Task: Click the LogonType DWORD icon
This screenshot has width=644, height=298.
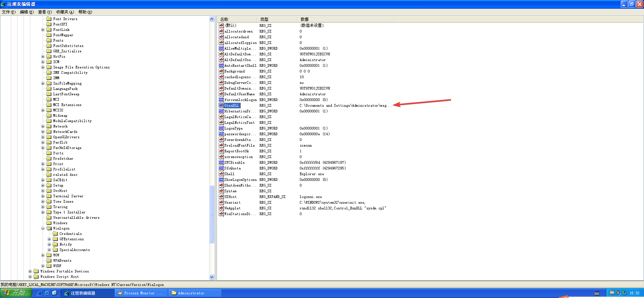Action: point(221,128)
